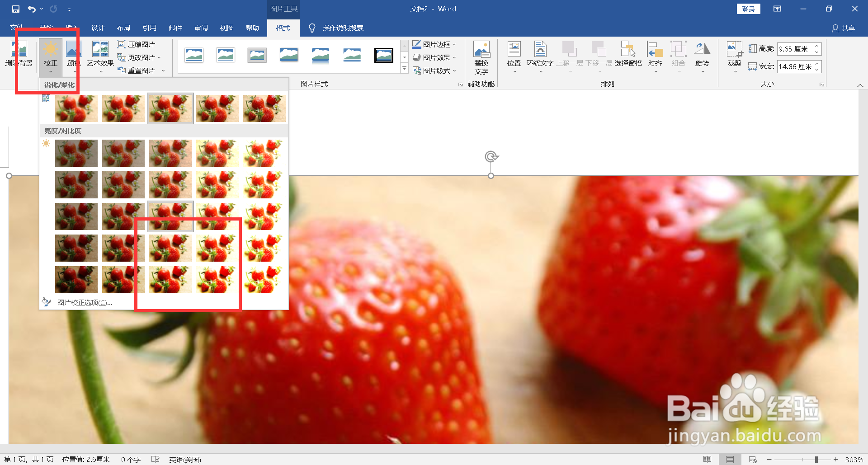Select top-left brightness/contrast thumbnail
The width and height of the screenshot is (868, 465).
[76, 153]
